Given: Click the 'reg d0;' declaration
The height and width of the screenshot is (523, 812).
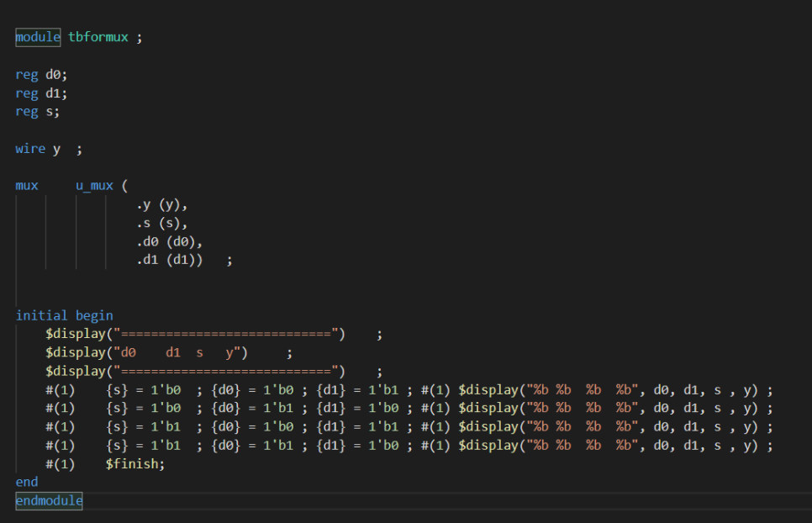Looking at the screenshot, I should click(x=41, y=75).
